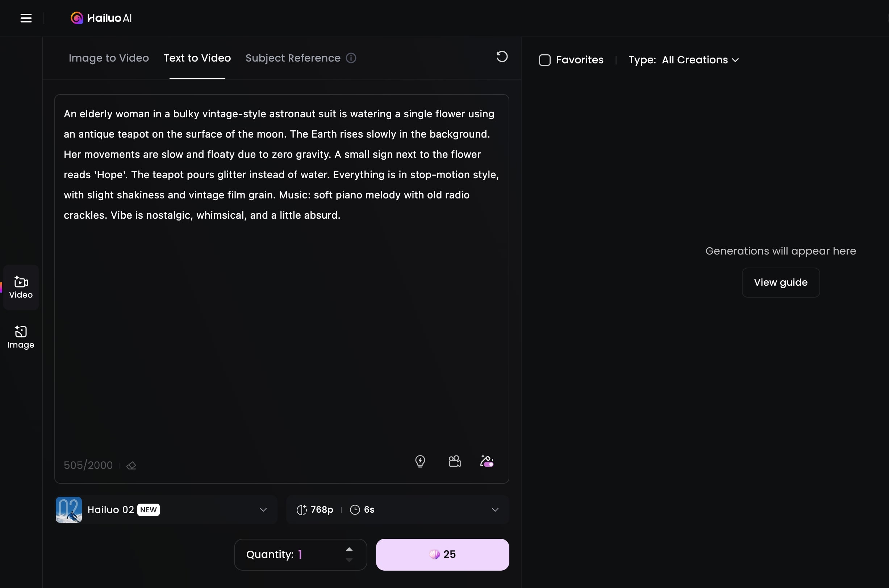889x588 pixels.
Task: Check the Favorites checkbox
Action: (544, 60)
